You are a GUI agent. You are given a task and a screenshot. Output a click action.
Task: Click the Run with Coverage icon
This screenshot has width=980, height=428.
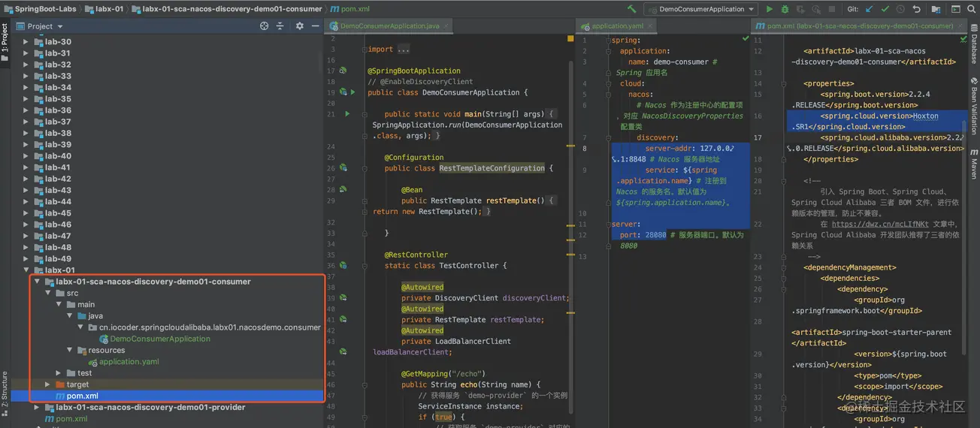[x=800, y=9]
